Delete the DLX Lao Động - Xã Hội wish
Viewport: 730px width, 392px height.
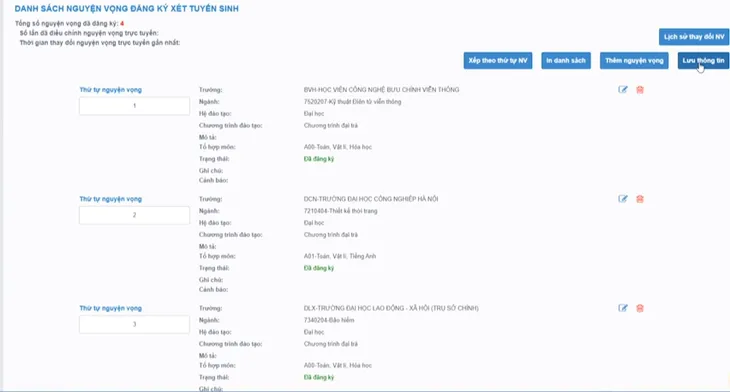pos(640,308)
